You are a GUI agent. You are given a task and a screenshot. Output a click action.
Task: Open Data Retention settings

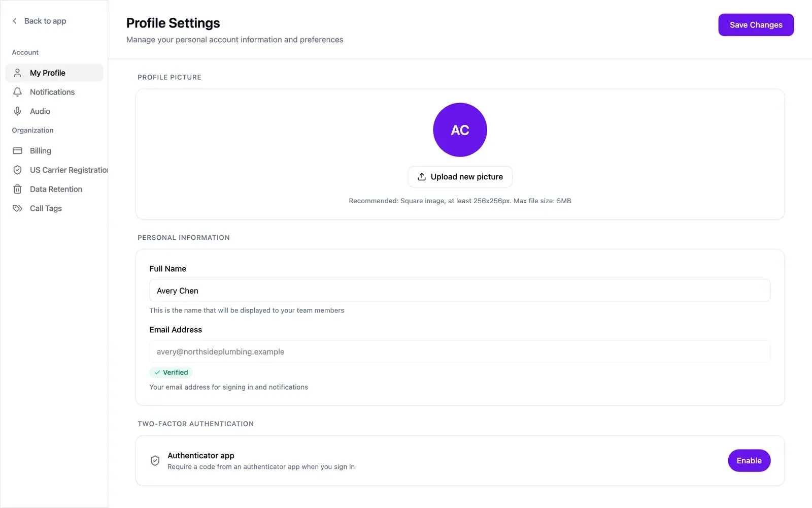click(x=54, y=189)
